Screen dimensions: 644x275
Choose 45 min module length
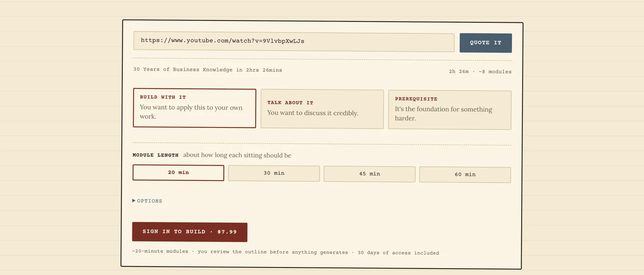point(369,174)
